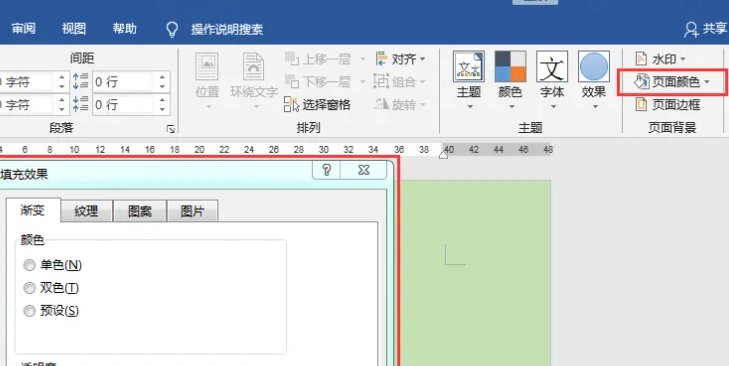This screenshot has height=366, width=729.
Task: Open the 审阅 ribbon tab
Action: click(x=23, y=29)
